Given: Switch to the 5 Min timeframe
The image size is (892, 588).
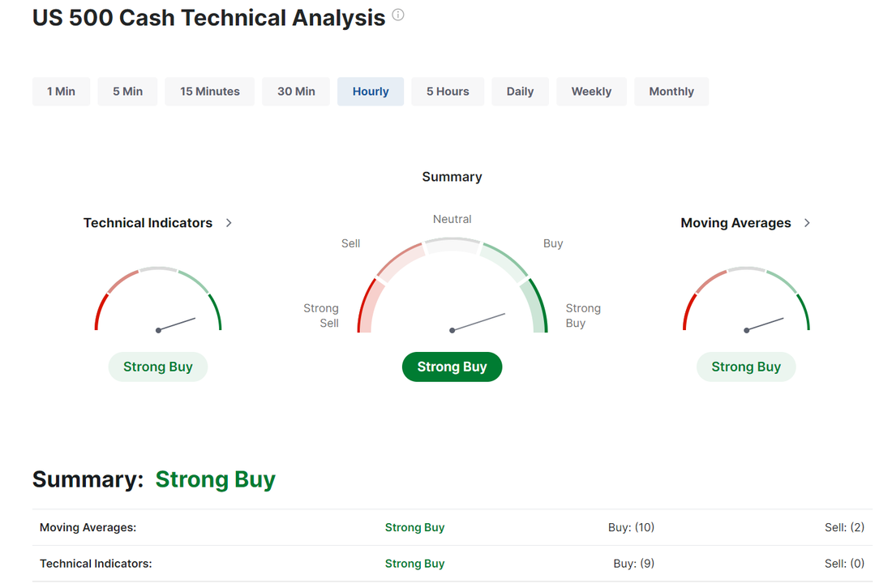Looking at the screenshot, I should coord(127,92).
